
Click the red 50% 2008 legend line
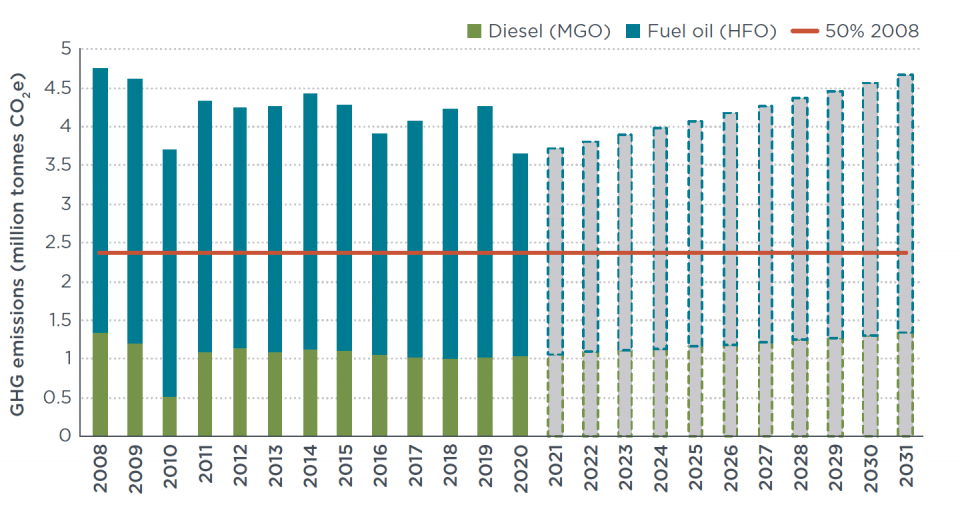[805, 31]
